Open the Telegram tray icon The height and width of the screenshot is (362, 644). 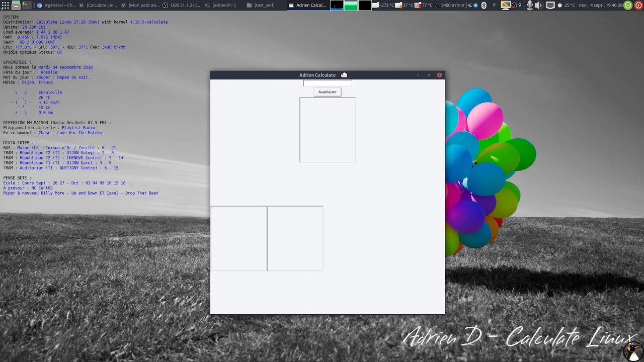click(x=475, y=5)
